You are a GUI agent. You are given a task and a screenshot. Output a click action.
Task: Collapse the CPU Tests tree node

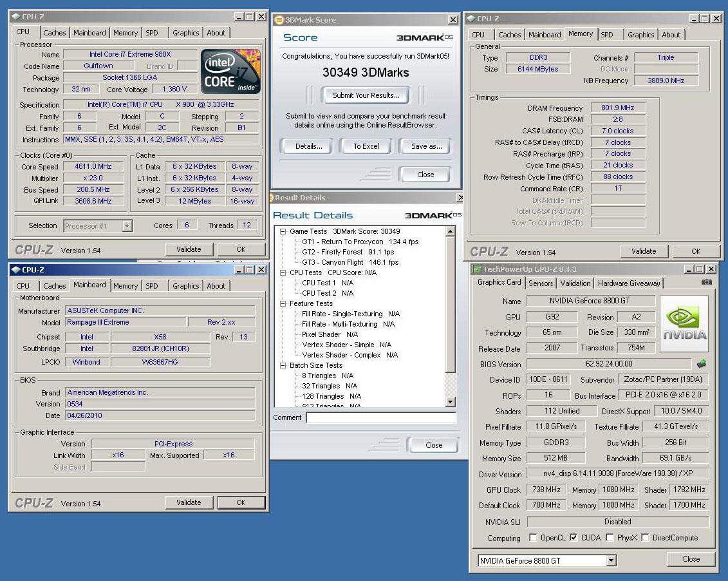point(283,272)
